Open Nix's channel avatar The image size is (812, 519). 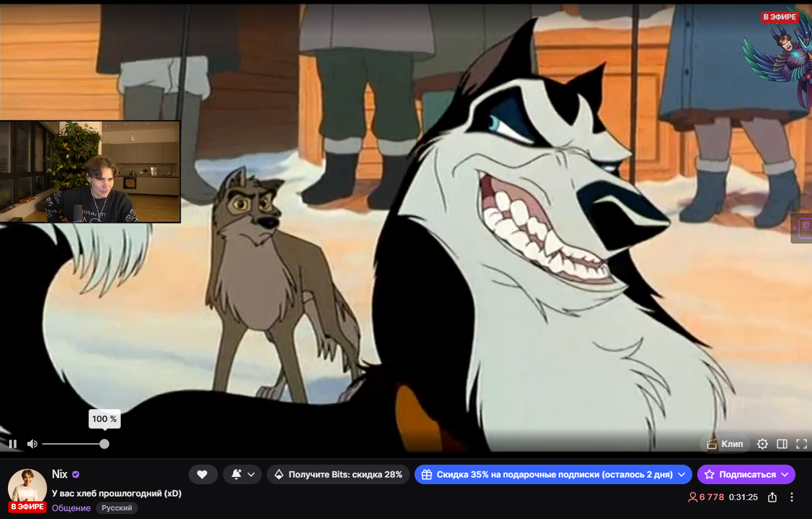tap(27, 488)
